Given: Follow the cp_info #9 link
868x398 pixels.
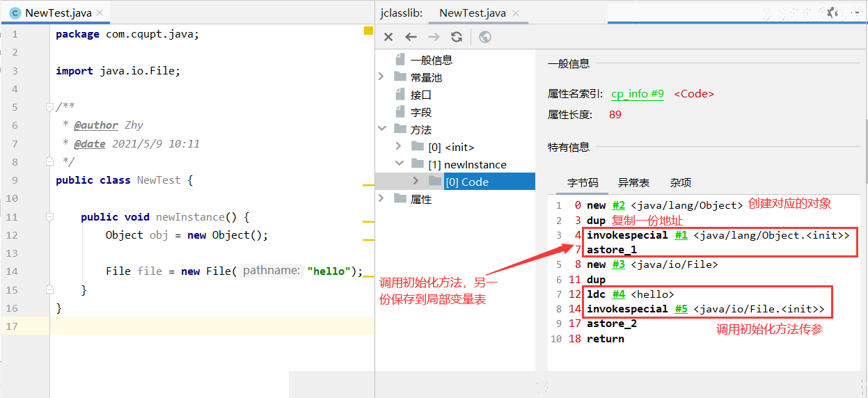Looking at the screenshot, I should click(x=638, y=94).
